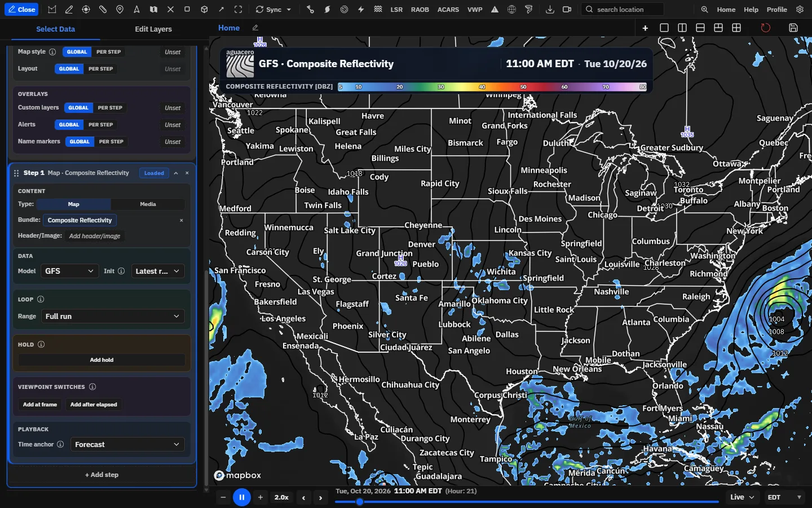Switch to the Edit Layers tab
This screenshot has height=508, width=812.
point(153,29)
